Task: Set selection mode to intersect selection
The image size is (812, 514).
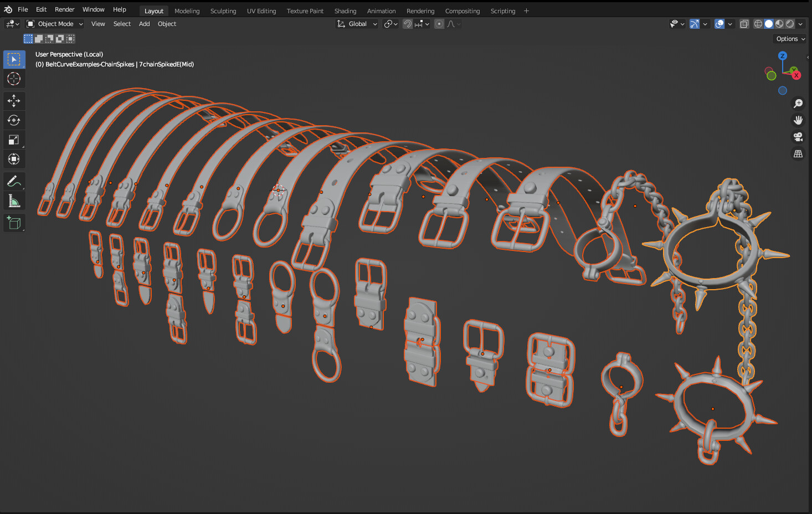Action: click(70, 39)
